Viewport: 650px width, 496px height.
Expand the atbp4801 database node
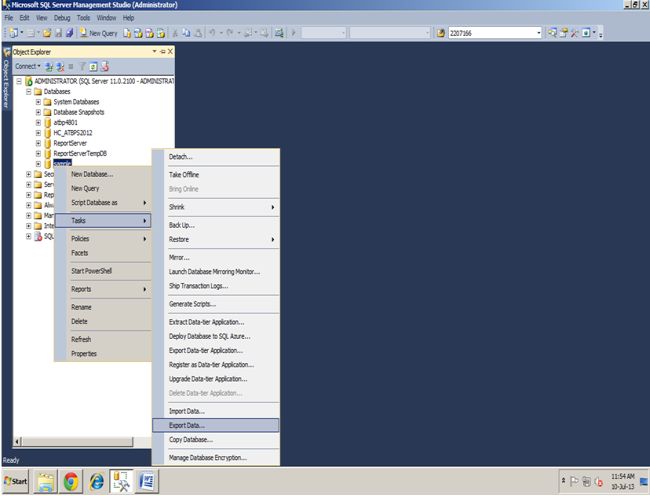[38, 123]
